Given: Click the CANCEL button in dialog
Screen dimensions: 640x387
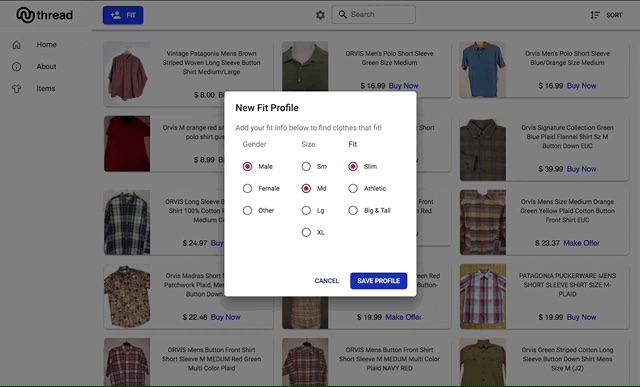Looking at the screenshot, I should [x=327, y=281].
